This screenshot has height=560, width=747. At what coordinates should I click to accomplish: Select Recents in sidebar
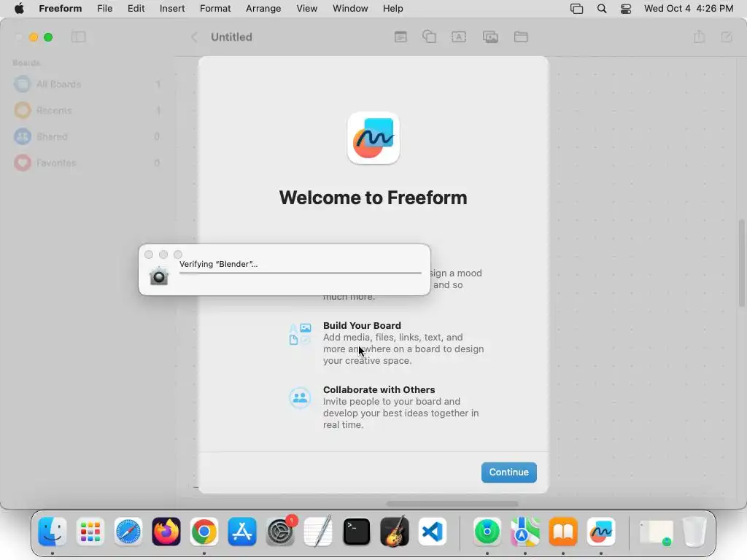coord(88,111)
